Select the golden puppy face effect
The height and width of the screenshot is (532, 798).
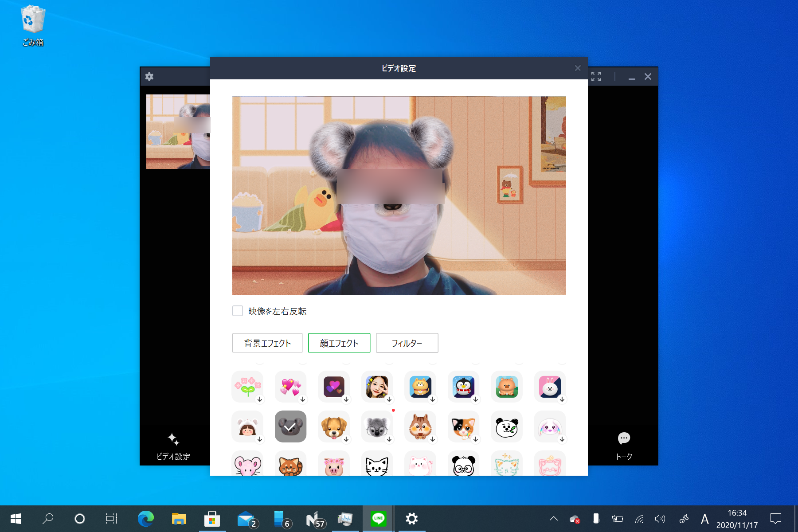tap(334, 426)
